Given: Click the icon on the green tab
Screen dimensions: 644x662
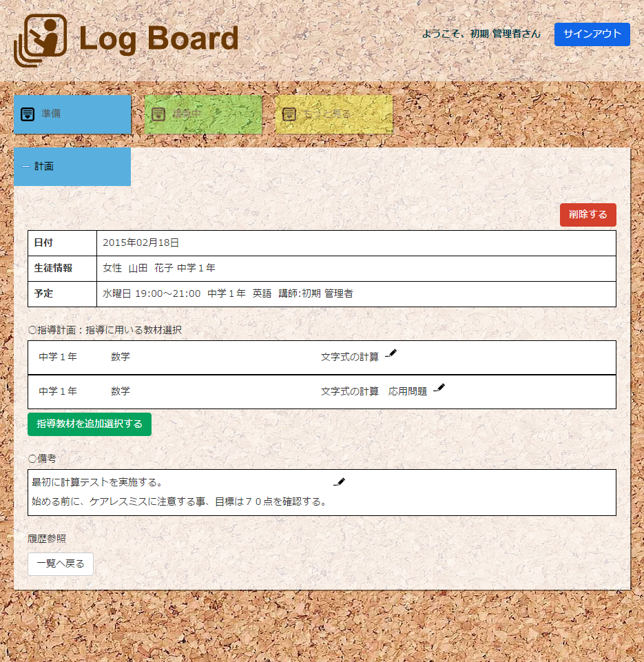Looking at the screenshot, I should (158, 114).
